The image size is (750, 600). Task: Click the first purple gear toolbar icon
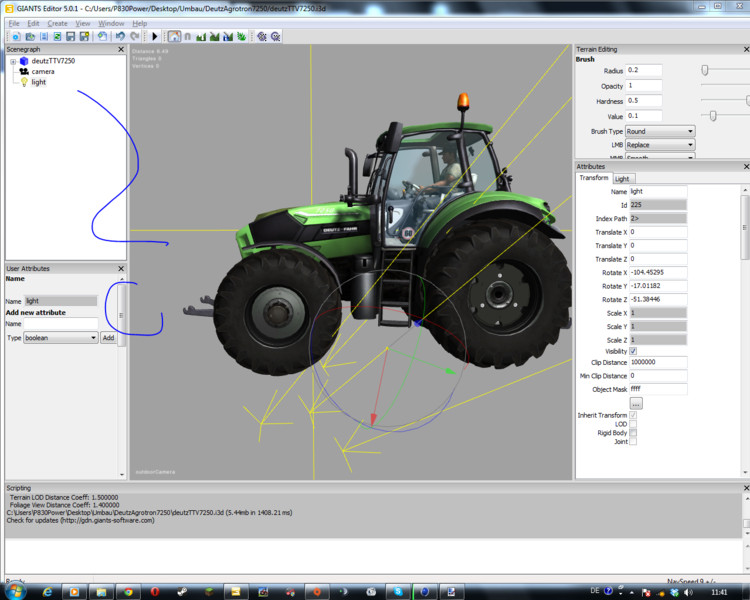(x=262, y=36)
